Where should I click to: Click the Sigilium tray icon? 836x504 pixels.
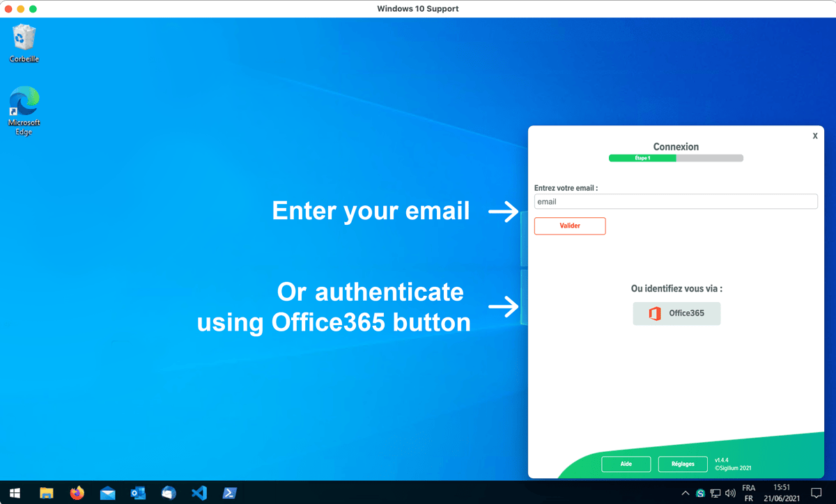click(701, 493)
